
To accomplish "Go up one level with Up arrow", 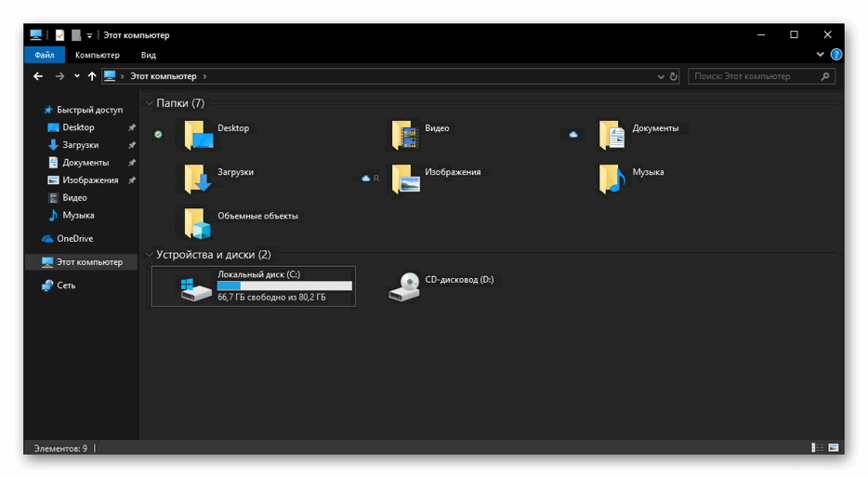I will pyautogui.click(x=92, y=76).
